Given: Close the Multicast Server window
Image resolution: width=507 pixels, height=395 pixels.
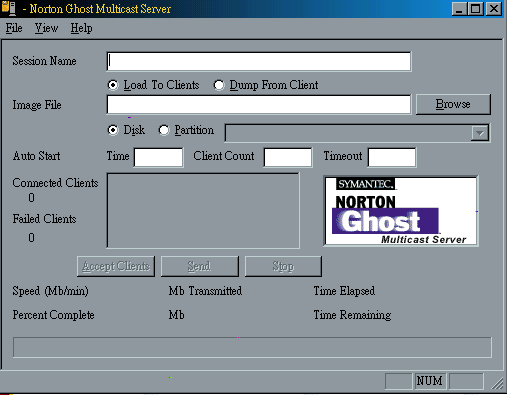Looking at the screenshot, I should coord(494,9).
